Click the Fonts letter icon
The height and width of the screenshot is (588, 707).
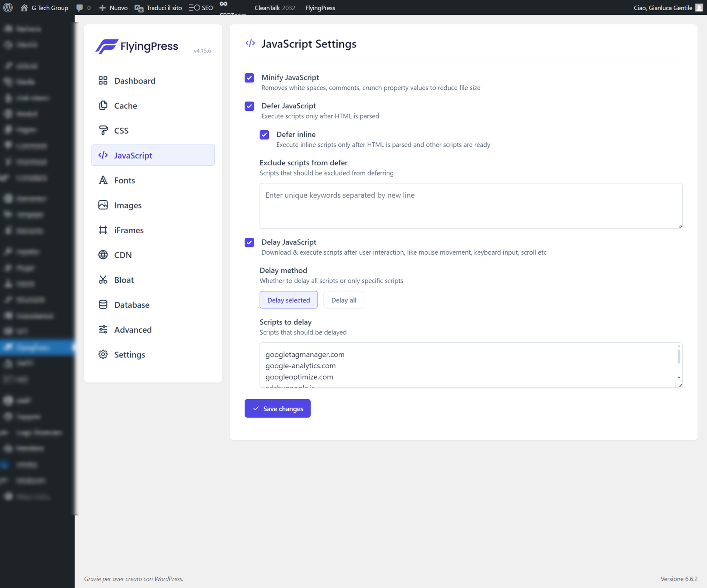tap(103, 180)
